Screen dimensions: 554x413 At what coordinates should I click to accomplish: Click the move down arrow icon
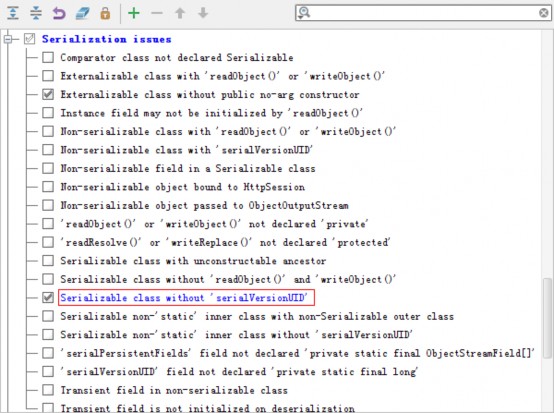tap(203, 13)
